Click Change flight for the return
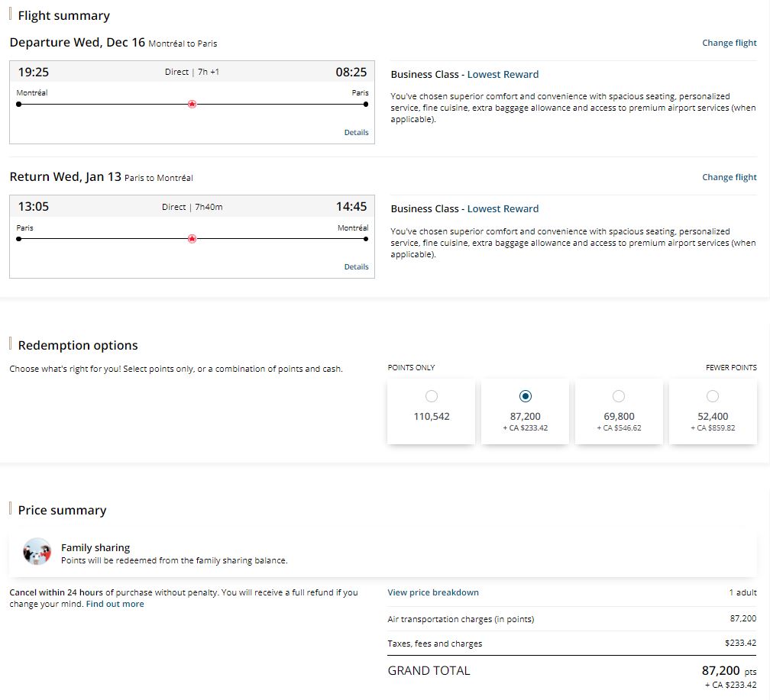Screen dimensions: 770x700 [729, 177]
